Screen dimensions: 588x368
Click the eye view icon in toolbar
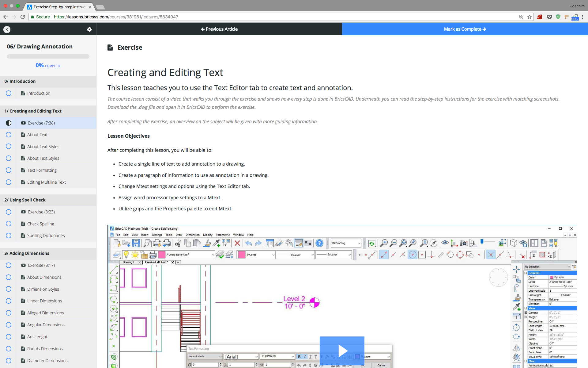pyautogui.click(x=445, y=243)
